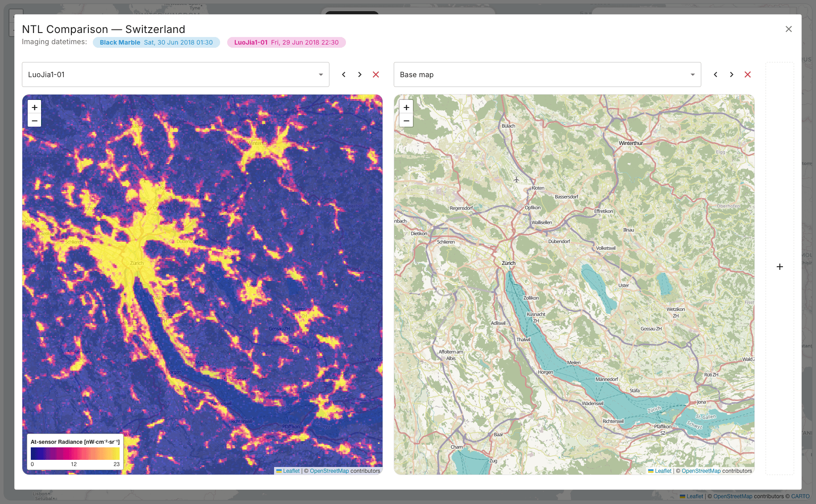This screenshot has width=816, height=504.
Task: Add a new comparison panel
Action: 780,267
